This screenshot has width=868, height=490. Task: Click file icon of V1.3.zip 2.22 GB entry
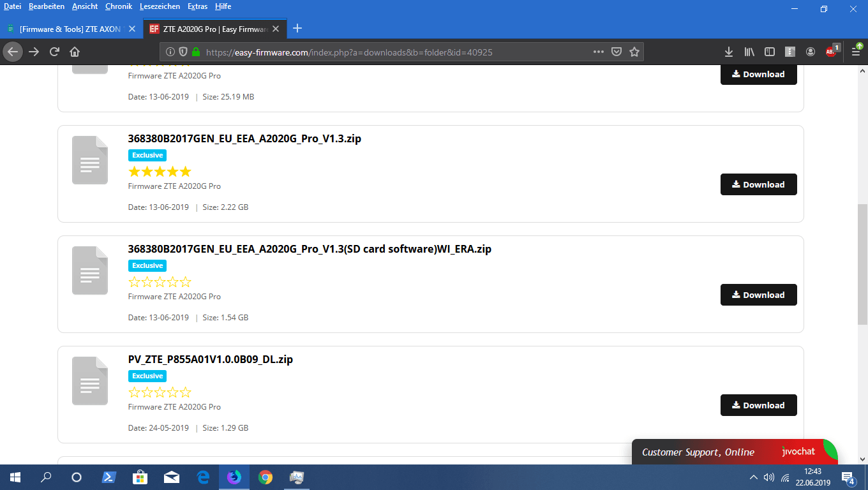pyautogui.click(x=90, y=160)
